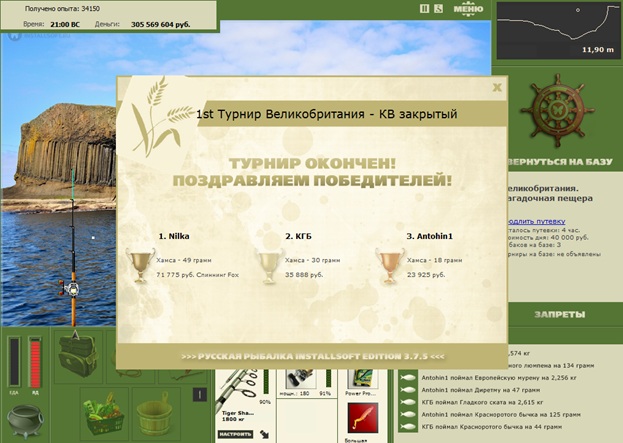Click fish icon beside Европейскую мурену log entry
623x443 pixels.
tap(408, 378)
